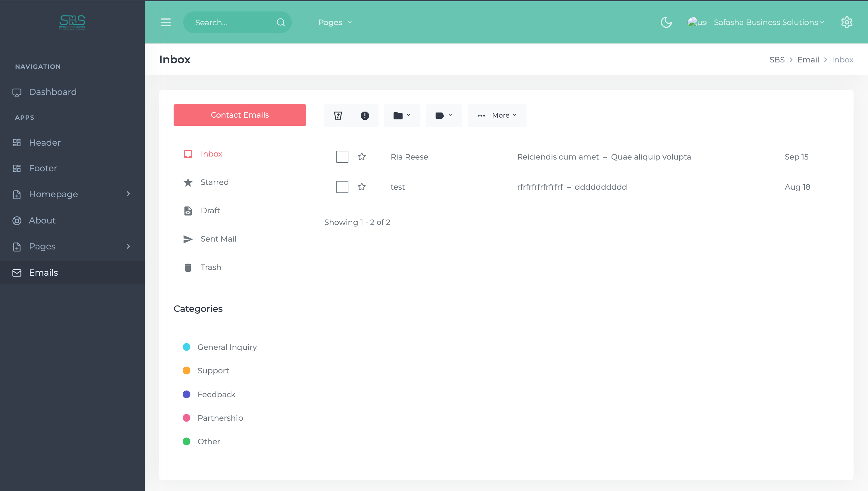868x491 pixels.
Task: Click the search magnifier icon
Action: pos(281,22)
